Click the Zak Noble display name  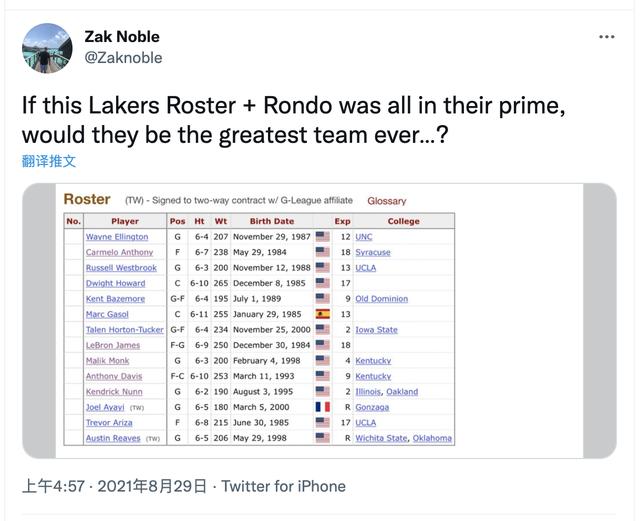tap(122, 36)
